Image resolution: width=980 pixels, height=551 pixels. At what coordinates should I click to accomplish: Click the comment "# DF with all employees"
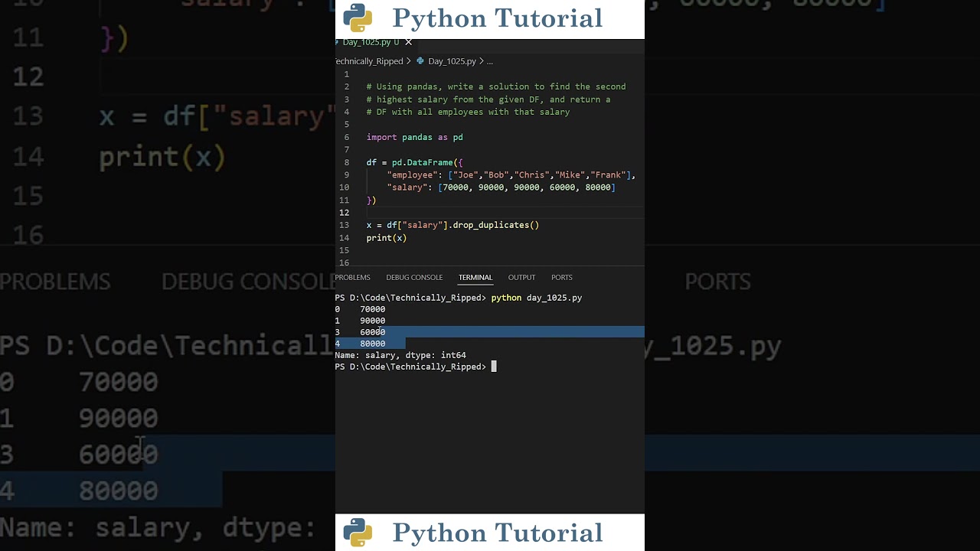pyautogui.click(x=468, y=112)
